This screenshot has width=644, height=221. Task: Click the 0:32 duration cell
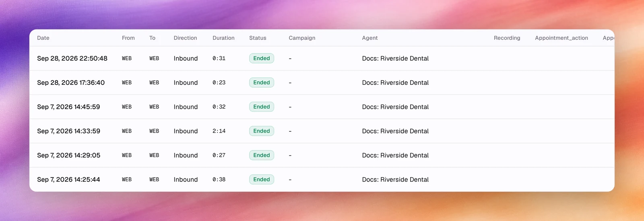(x=219, y=107)
